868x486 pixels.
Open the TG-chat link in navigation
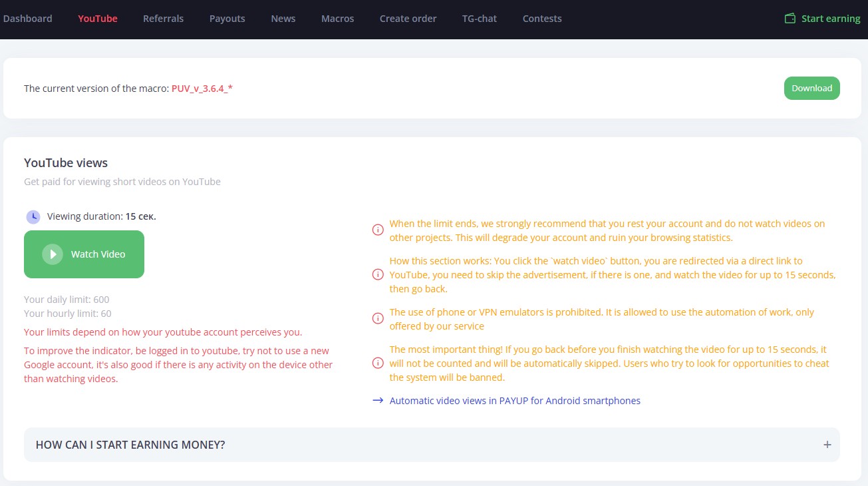[x=480, y=19]
